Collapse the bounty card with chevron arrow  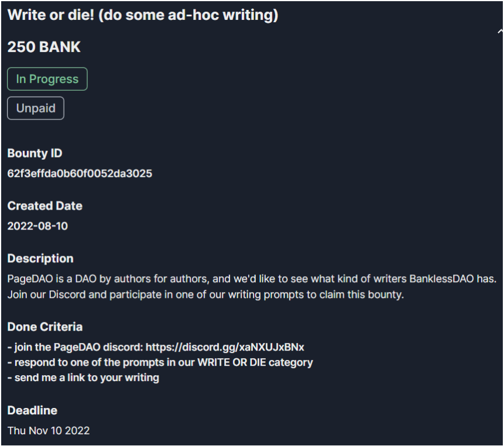coord(500,32)
